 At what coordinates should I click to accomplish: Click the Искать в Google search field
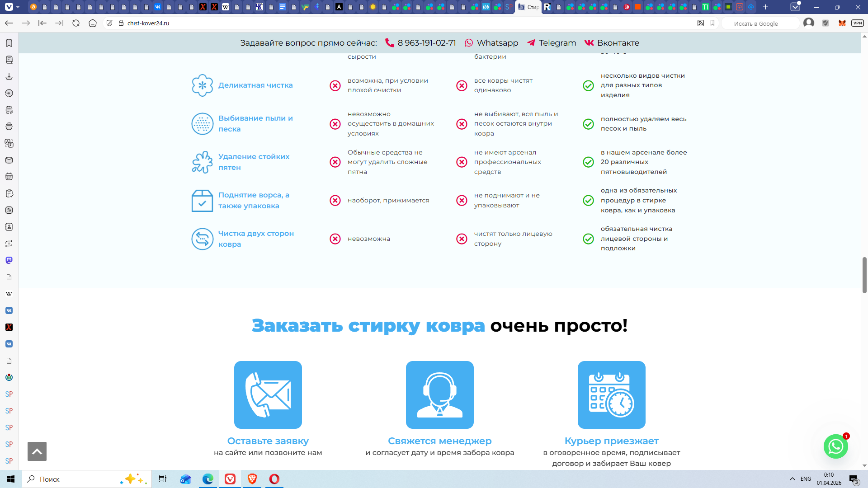click(x=759, y=23)
